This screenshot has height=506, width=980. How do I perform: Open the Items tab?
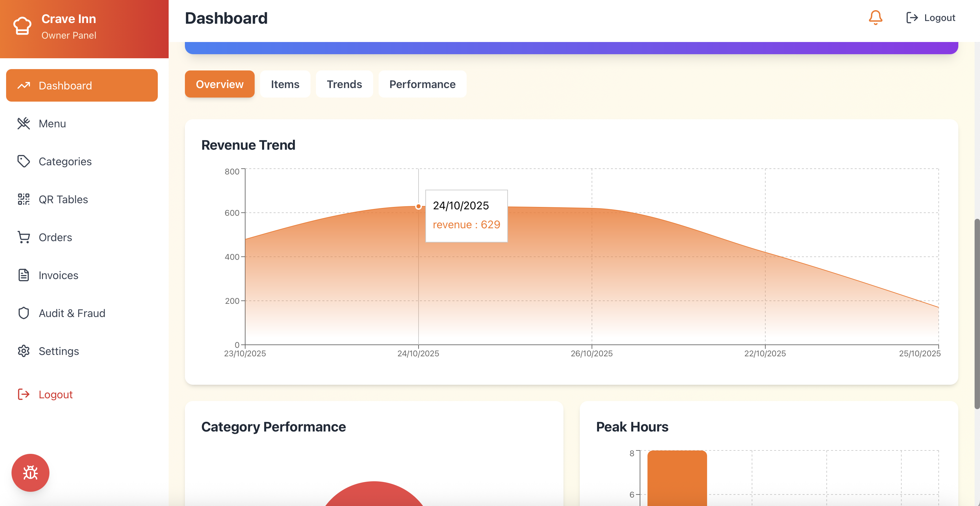click(285, 84)
